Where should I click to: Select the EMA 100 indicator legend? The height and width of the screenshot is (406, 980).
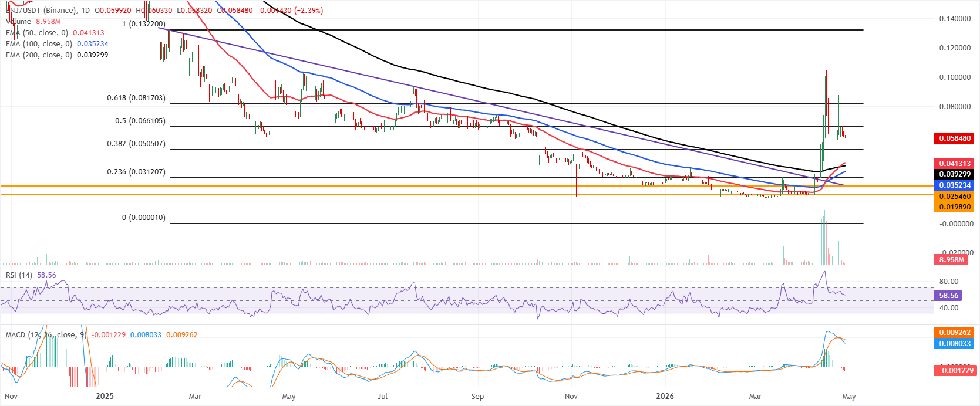(x=39, y=44)
